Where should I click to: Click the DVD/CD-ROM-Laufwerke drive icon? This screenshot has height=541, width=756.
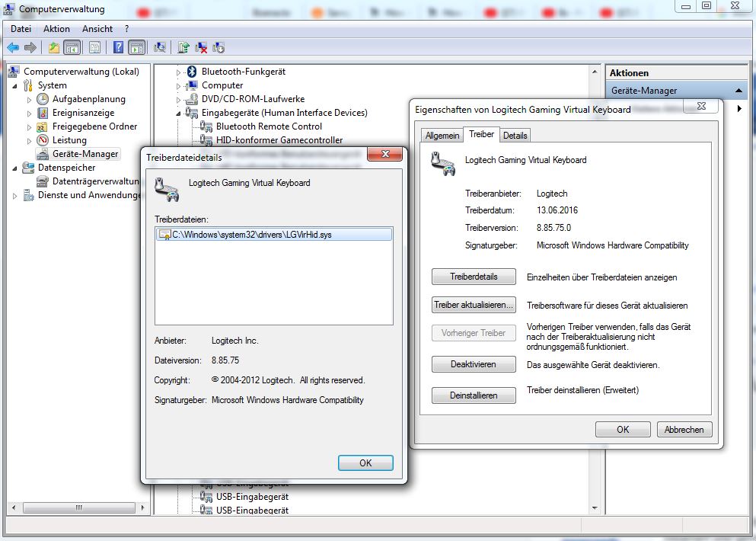192,99
